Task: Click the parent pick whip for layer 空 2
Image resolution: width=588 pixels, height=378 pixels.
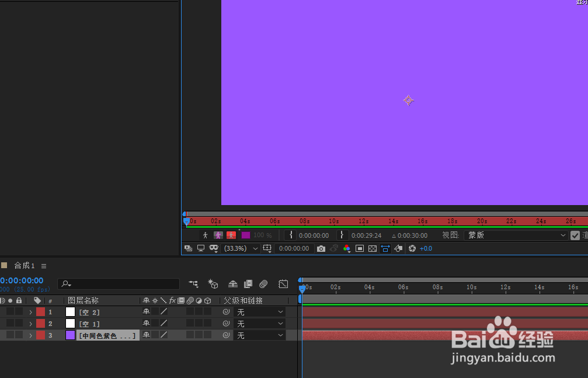Action: [226, 312]
